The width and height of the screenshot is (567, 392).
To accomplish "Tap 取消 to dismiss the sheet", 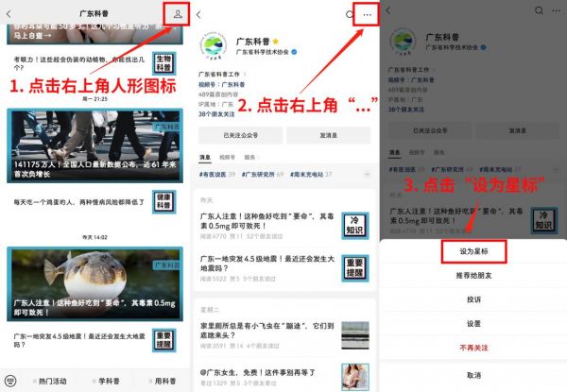I will (x=473, y=375).
